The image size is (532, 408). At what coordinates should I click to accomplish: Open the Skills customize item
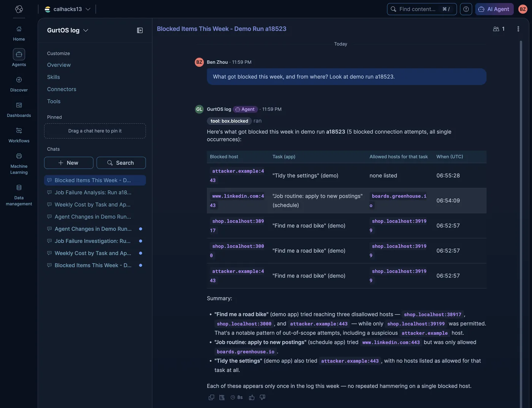pyautogui.click(x=54, y=77)
